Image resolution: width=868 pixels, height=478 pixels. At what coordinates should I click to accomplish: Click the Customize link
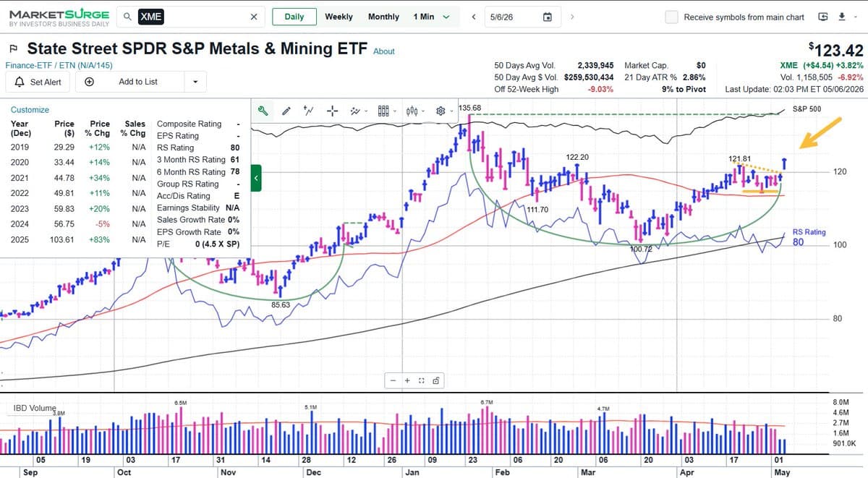30,110
